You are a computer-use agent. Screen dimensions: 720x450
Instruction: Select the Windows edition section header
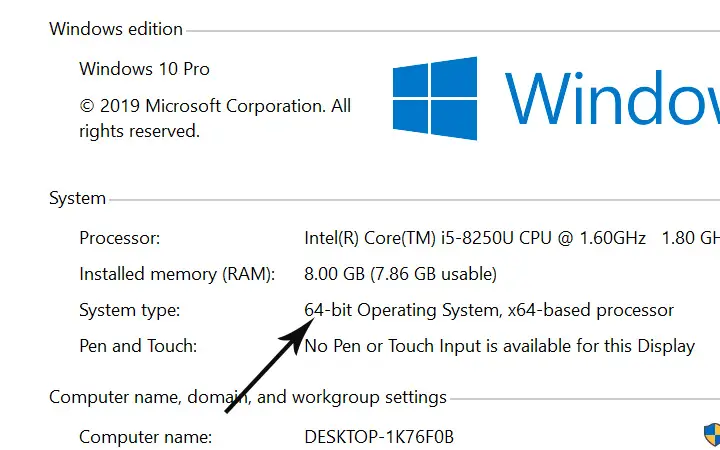click(x=116, y=29)
